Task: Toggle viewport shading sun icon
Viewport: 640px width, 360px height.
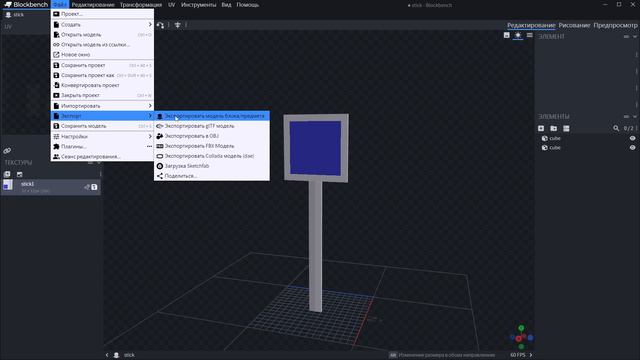Action: [518, 35]
